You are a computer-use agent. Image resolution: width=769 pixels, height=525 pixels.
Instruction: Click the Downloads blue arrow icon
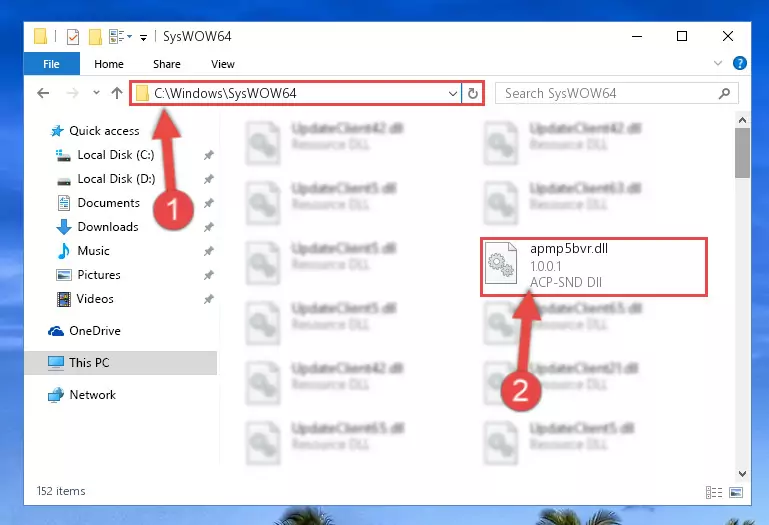[64, 227]
